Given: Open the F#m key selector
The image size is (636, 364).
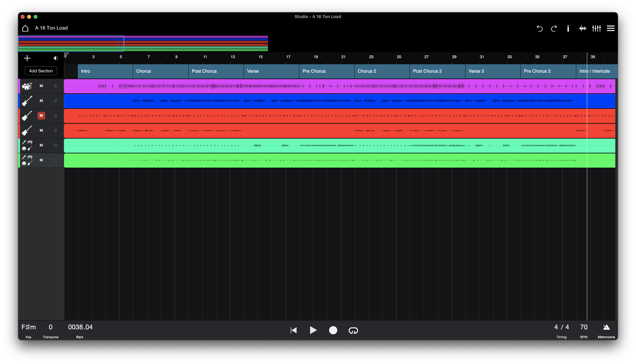Looking at the screenshot, I should 28,327.
